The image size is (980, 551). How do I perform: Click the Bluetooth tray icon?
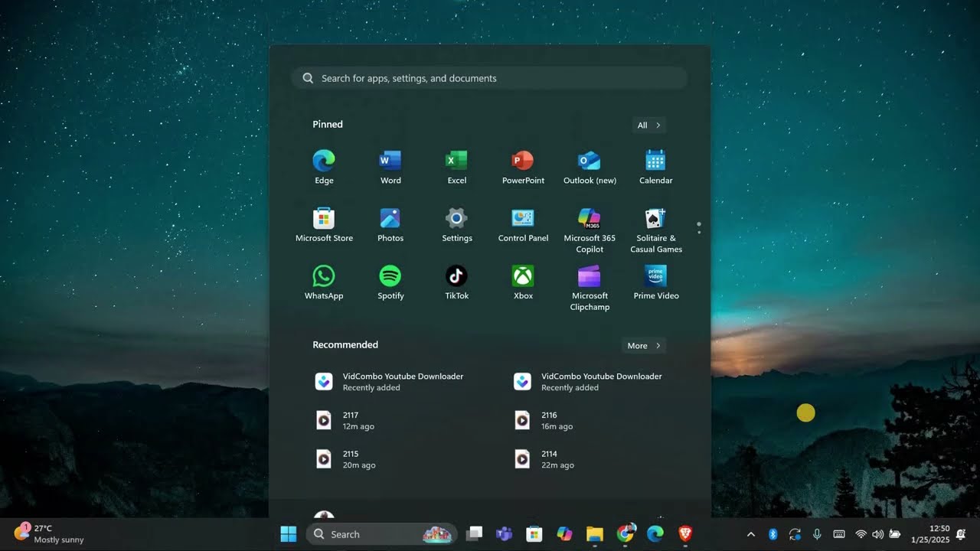[773, 534]
